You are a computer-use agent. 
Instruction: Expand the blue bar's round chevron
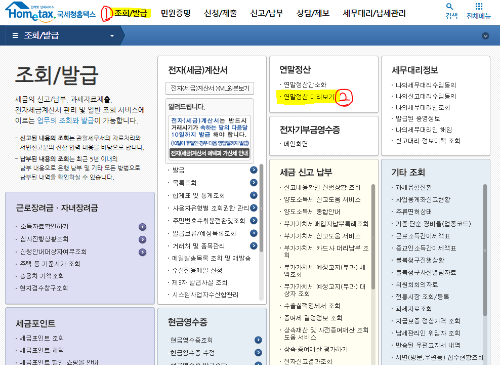486,36
